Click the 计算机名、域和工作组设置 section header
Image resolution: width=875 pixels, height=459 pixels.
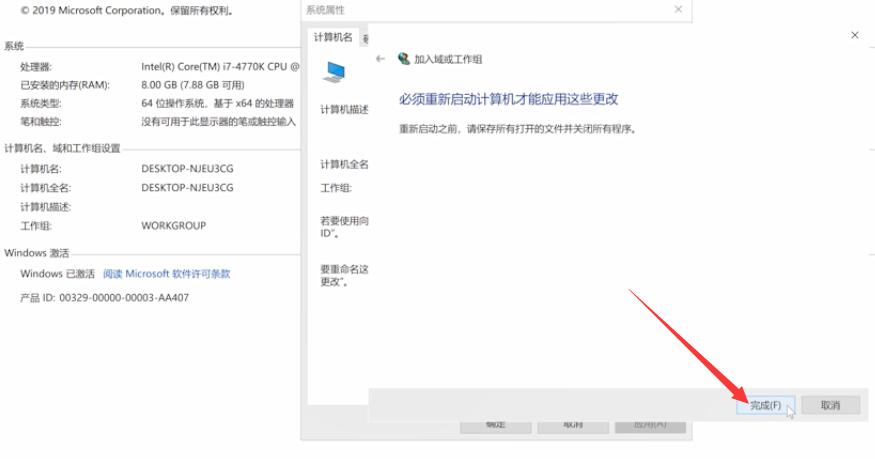pyautogui.click(x=62, y=148)
